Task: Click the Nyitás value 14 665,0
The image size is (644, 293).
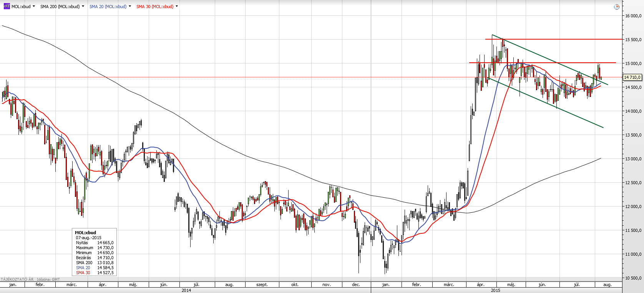Action: 105,243
